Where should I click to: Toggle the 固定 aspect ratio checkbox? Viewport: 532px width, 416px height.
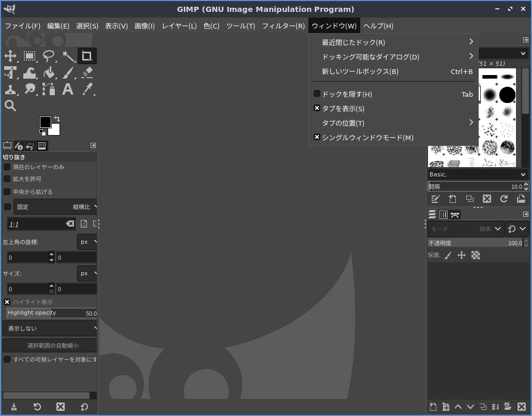[x=7, y=206]
